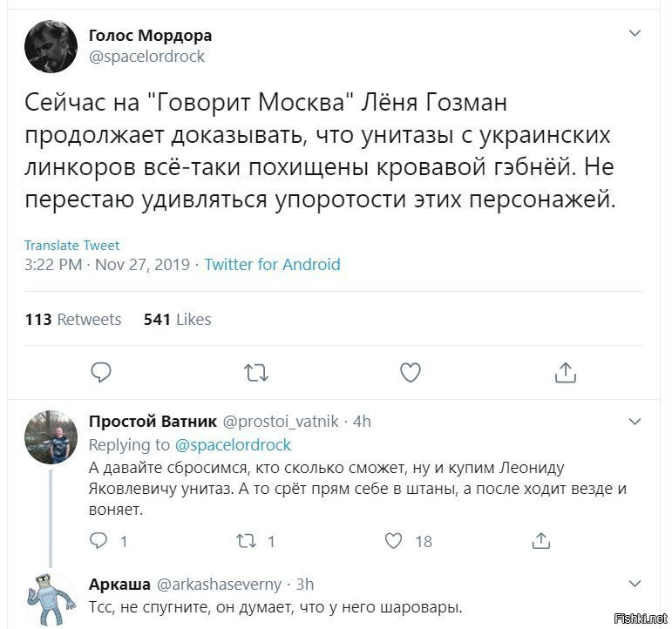Reply to Простой Ватник's comment

(98, 541)
